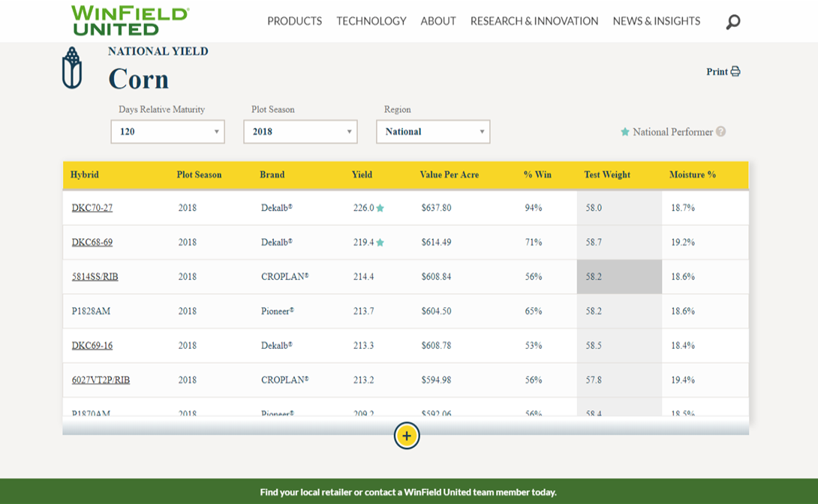Click the star next to yield 226.0
The height and width of the screenshot is (504, 818).
tap(380, 208)
